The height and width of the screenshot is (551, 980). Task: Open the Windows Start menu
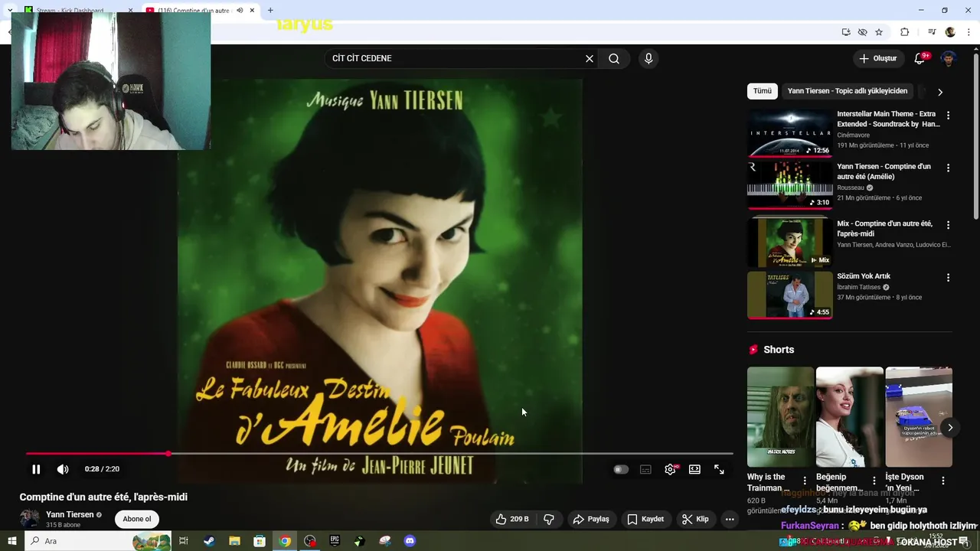(x=12, y=541)
